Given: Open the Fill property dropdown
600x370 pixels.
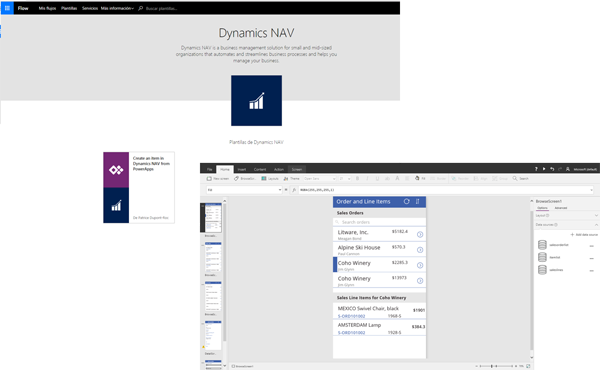Looking at the screenshot, I should [244, 190].
